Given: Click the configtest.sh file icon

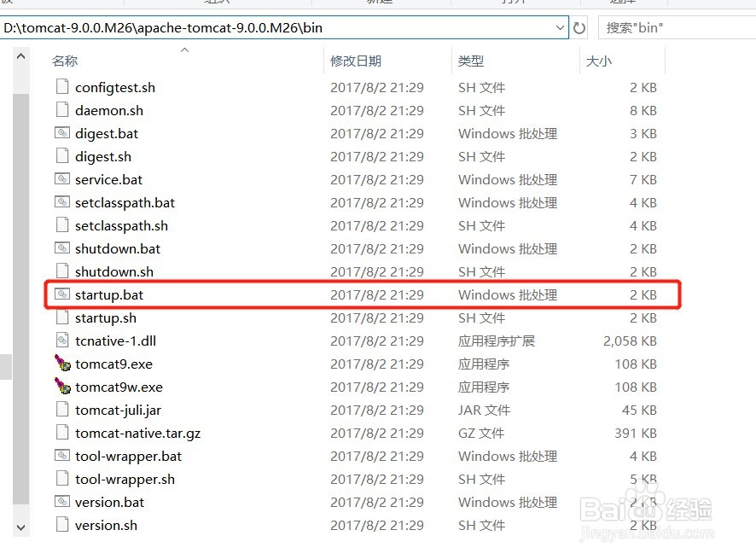Looking at the screenshot, I should coord(62,87).
